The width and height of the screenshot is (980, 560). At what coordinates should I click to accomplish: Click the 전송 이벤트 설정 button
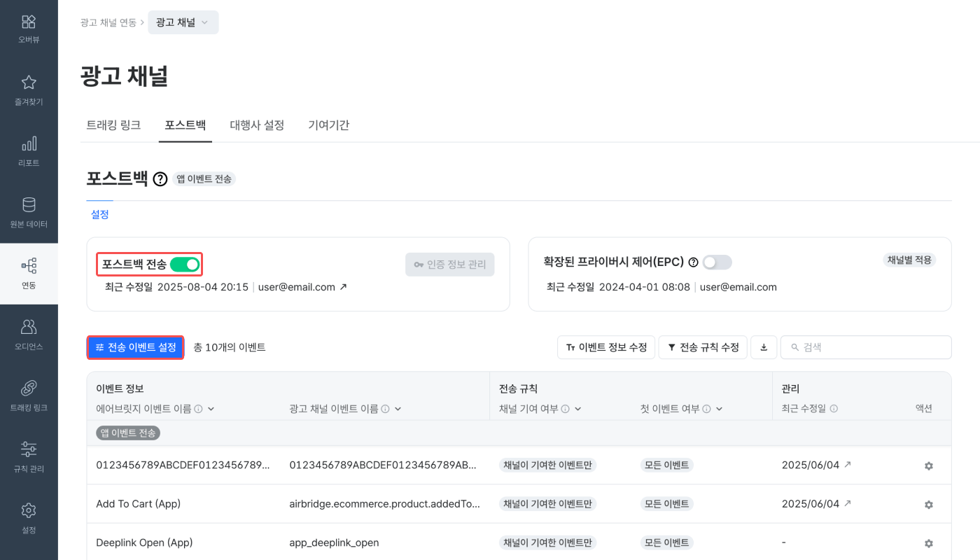point(136,347)
